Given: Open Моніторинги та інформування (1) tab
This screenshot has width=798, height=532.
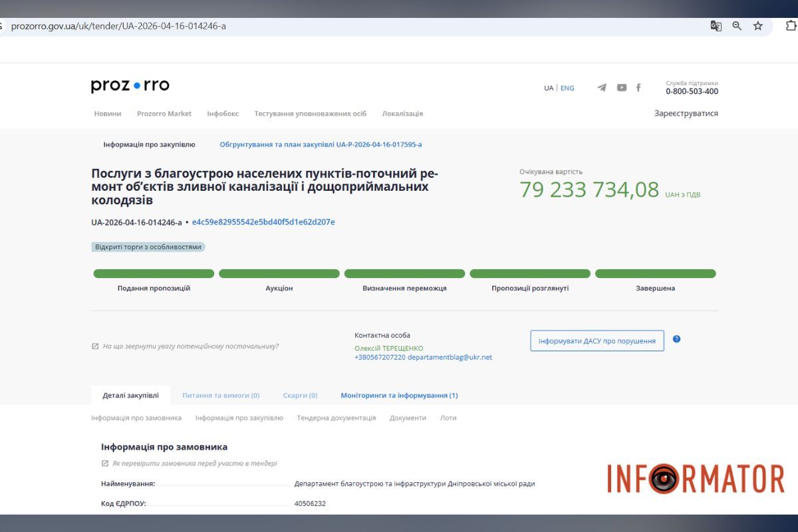Looking at the screenshot, I should point(399,395).
